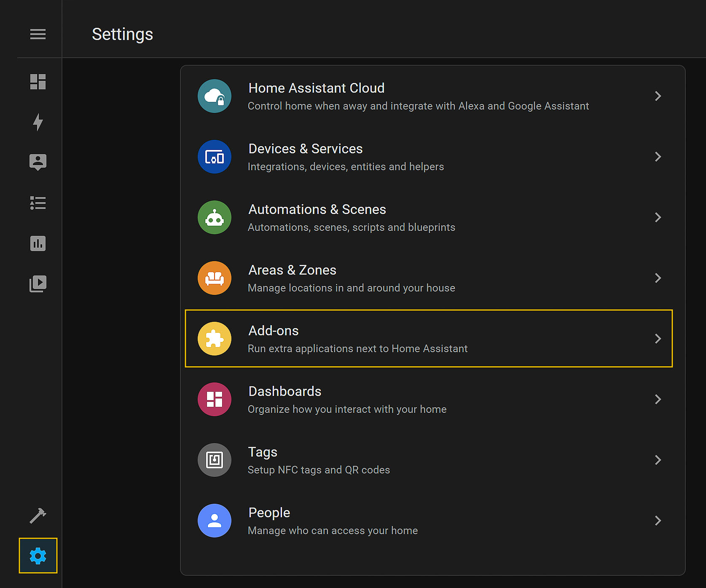Click the Dashboards magenta icon
Screen dimensions: 706x588
tap(215, 399)
